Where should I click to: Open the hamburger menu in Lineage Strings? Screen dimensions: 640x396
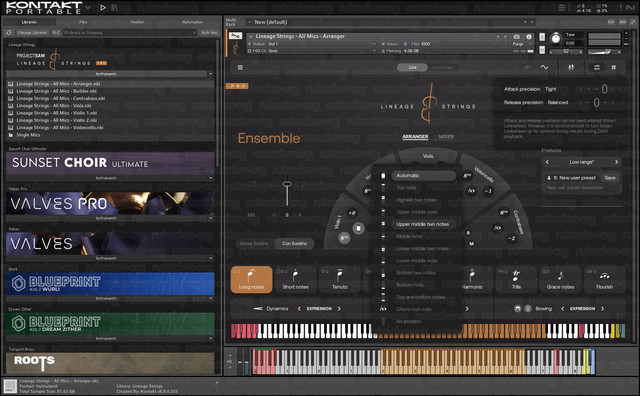point(240,67)
